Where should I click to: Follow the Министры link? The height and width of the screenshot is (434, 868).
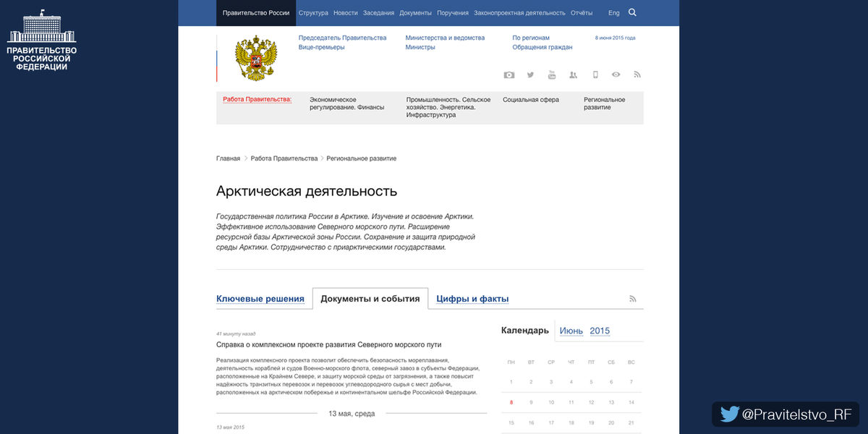[x=421, y=47]
